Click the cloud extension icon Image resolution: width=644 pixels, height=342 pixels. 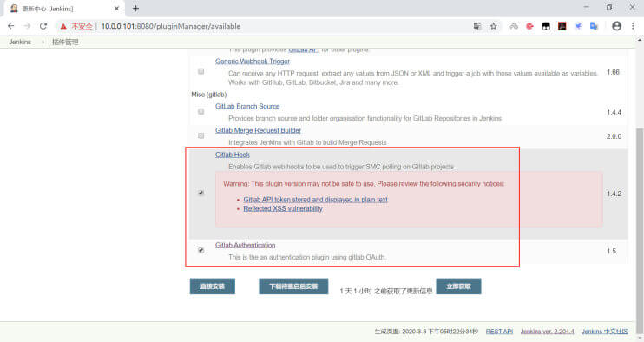click(x=514, y=26)
